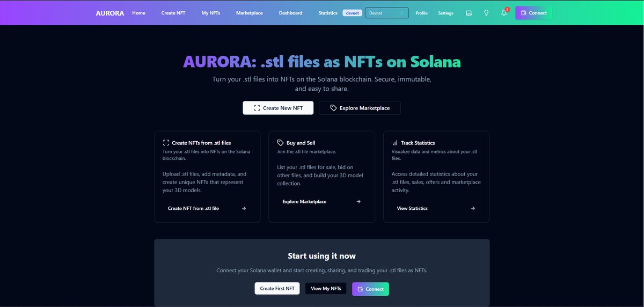
Task: Click the arrow in the Buy and Sell card
Action: [358, 202]
